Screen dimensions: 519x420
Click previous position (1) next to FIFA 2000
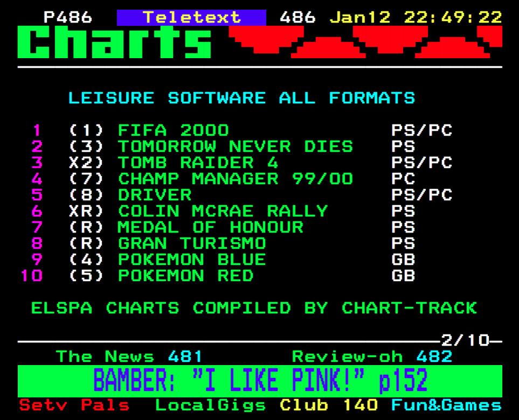(86, 130)
